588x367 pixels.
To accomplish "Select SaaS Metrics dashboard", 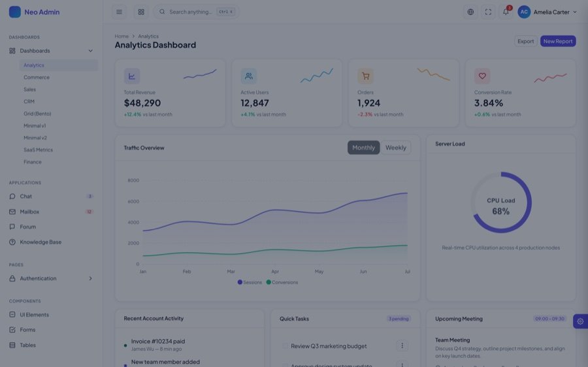I will 59,150.
